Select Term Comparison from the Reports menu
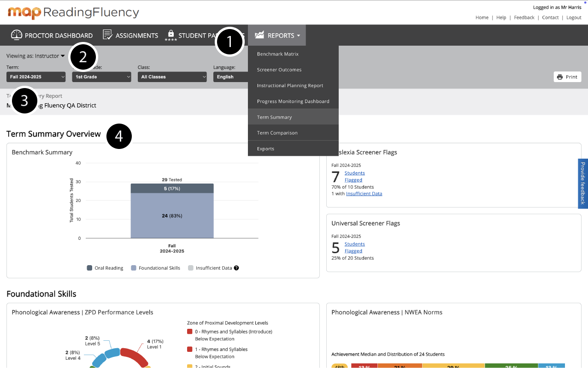The height and width of the screenshot is (368, 588). [277, 132]
